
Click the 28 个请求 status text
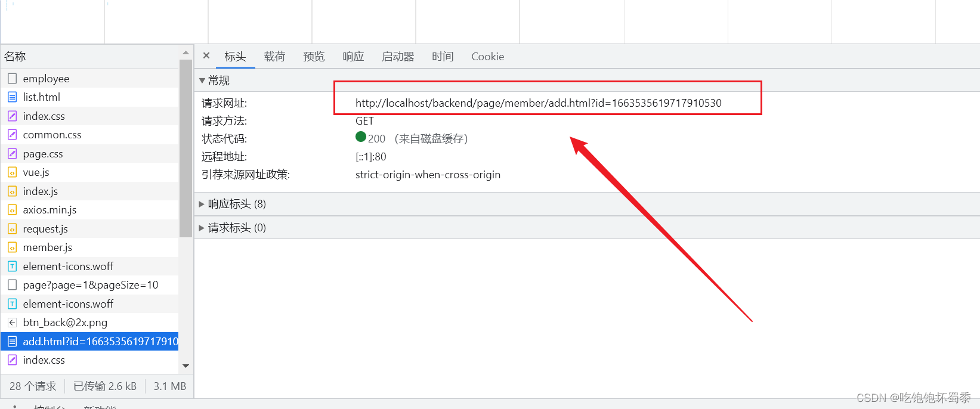click(33, 386)
